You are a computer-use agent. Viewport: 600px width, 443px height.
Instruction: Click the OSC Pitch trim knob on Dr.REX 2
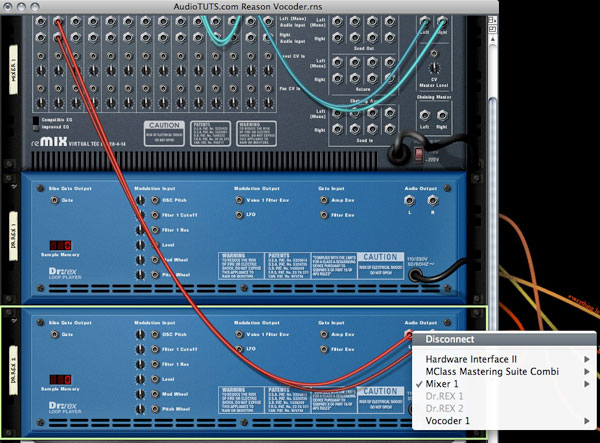[140, 334]
